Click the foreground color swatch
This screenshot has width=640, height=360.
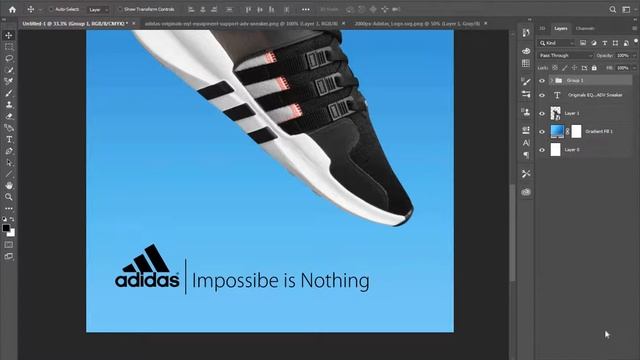pos(6,228)
